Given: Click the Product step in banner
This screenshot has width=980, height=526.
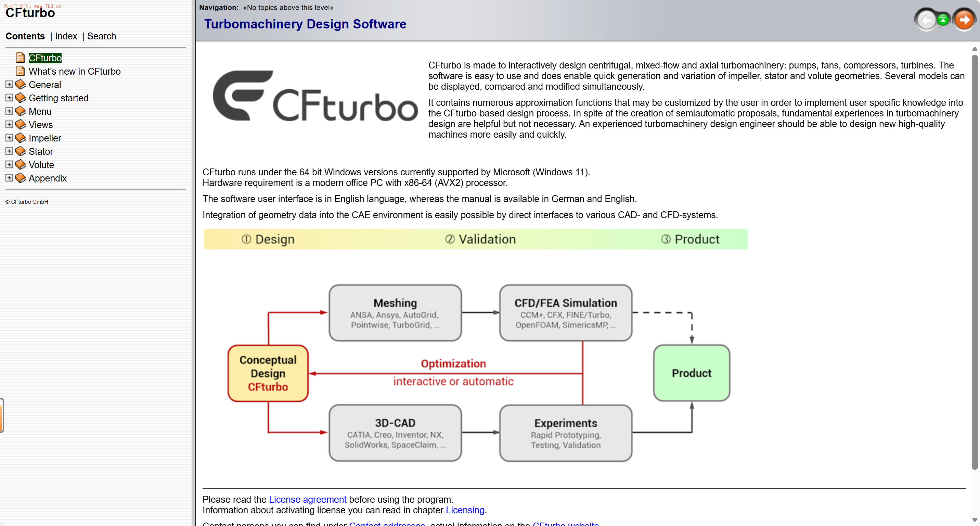Looking at the screenshot, I should pyautogui.click(x=690, y=239).
